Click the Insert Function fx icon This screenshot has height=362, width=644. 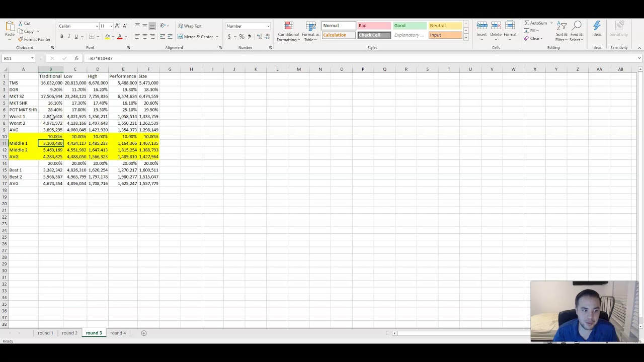pos(76,58)
